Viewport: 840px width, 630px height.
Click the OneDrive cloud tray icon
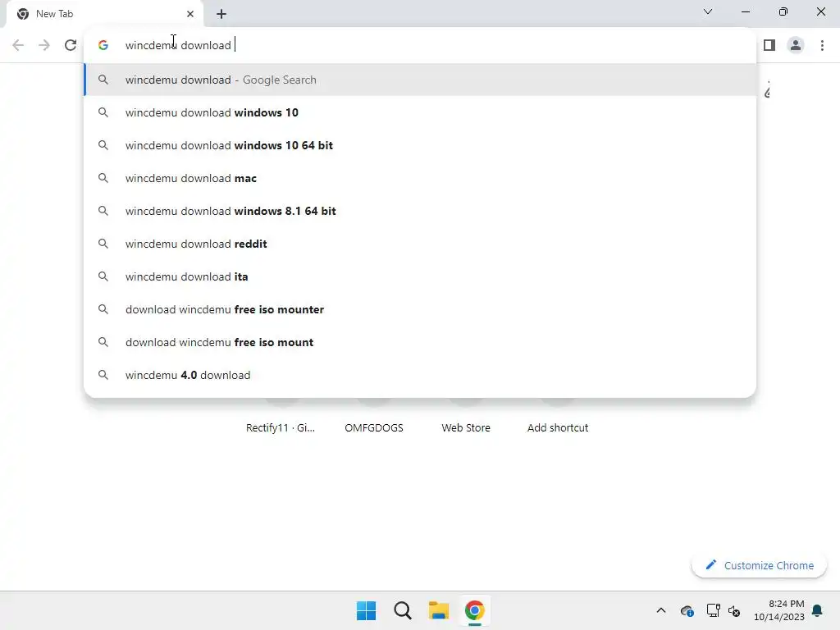coord(687,610)
